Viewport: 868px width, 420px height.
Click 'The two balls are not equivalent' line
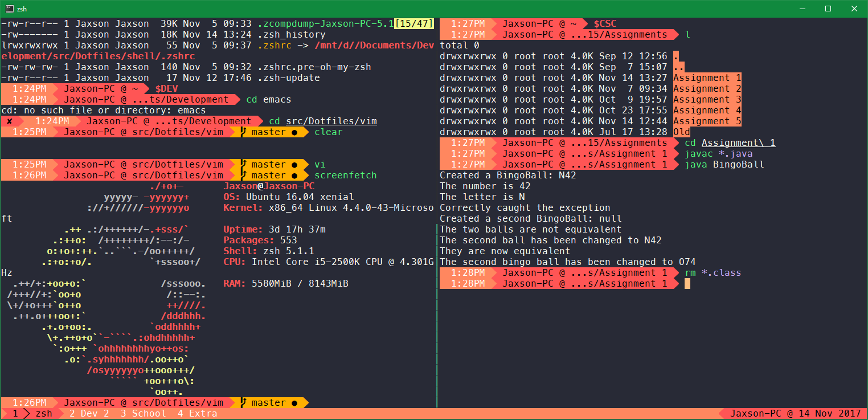[x=530, y=230]
